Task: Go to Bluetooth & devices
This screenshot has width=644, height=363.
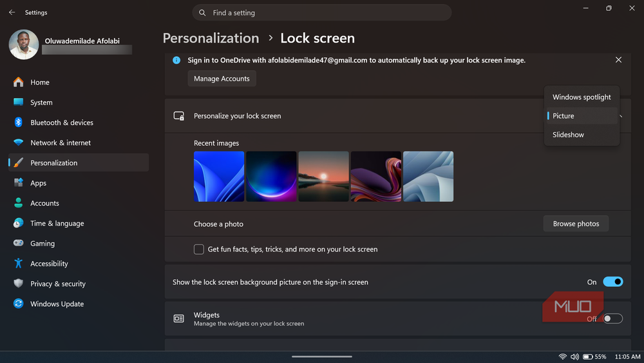Action: (79, 123)
